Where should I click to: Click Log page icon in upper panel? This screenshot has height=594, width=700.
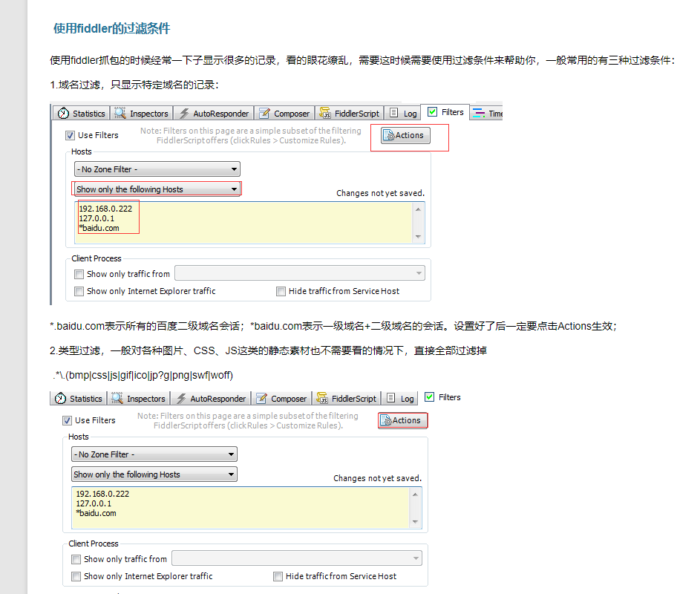(x=393, y=113)
